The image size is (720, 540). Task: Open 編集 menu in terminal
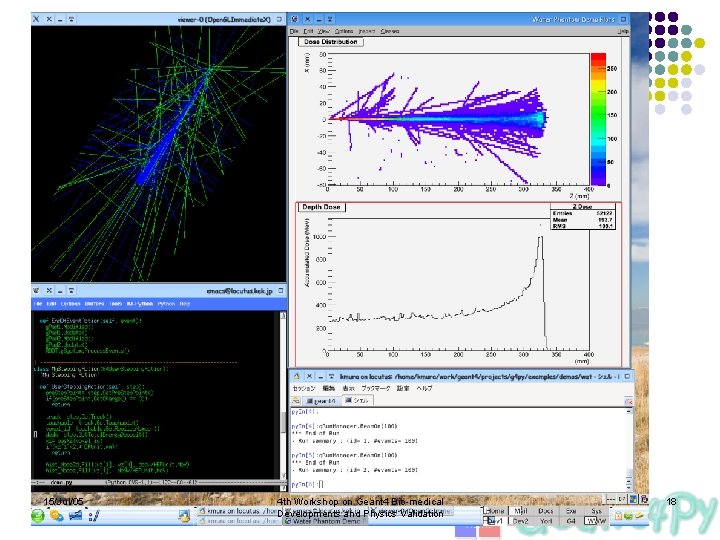coord(329,388)
